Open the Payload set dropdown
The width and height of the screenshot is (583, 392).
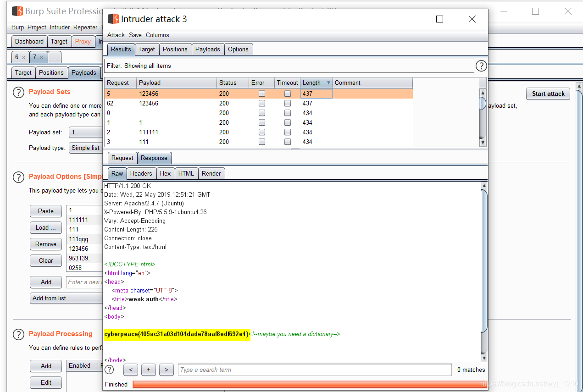point(85,132)
